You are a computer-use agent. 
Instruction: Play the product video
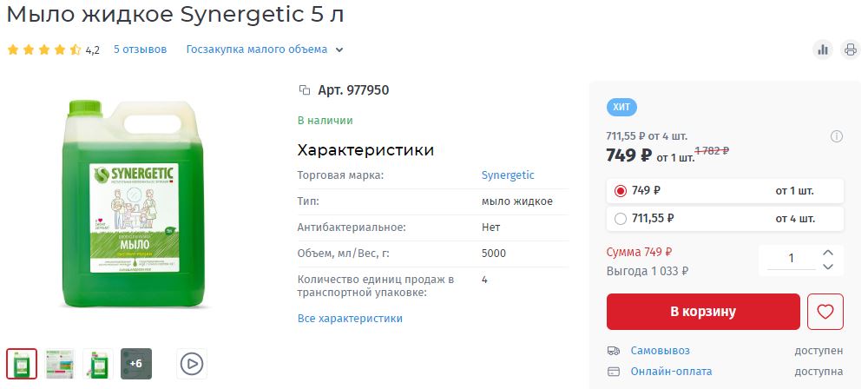pyautogui.click(x=192, y=363)
